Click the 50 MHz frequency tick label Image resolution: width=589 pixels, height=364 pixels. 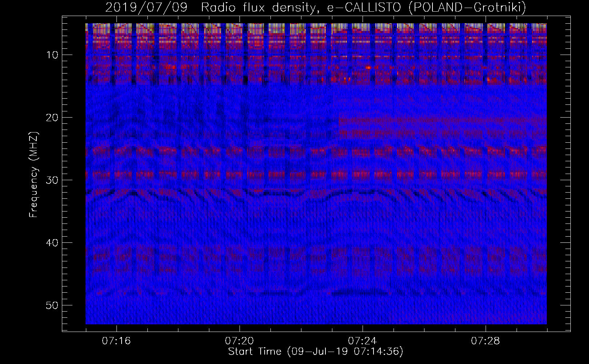click(x=52, y=305)
